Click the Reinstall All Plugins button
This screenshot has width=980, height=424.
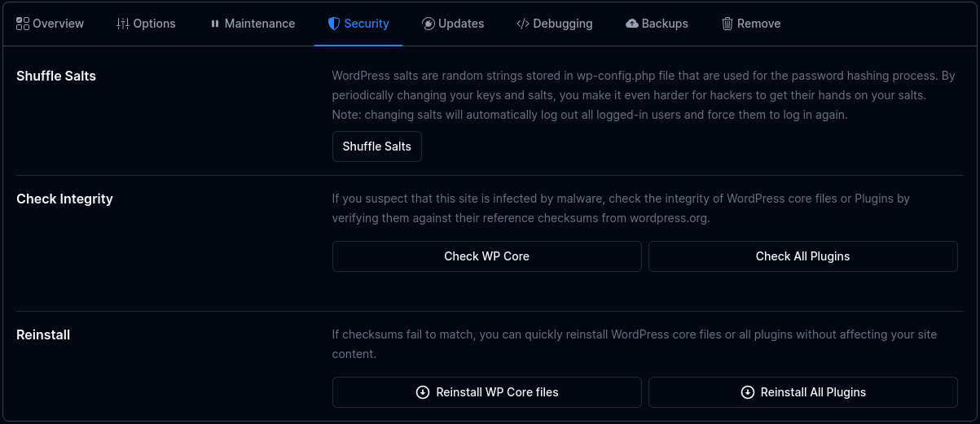[803, 392]
